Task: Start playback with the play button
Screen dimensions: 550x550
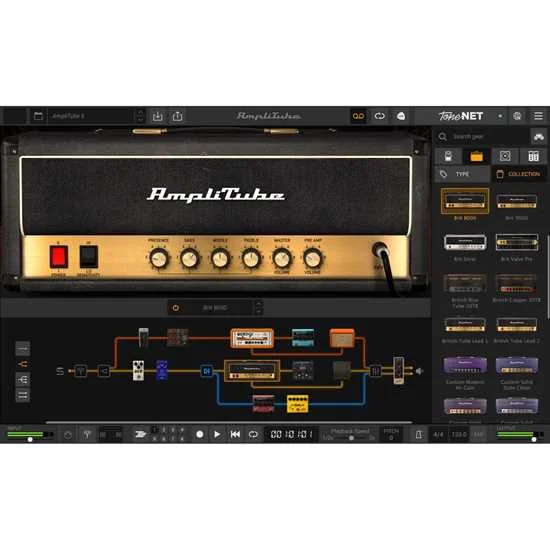Action: point(217,434)
